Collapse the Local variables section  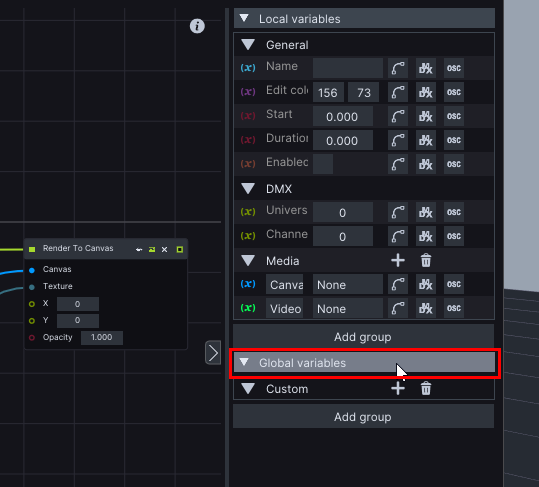pyautogui.click(x=244, y=18)
